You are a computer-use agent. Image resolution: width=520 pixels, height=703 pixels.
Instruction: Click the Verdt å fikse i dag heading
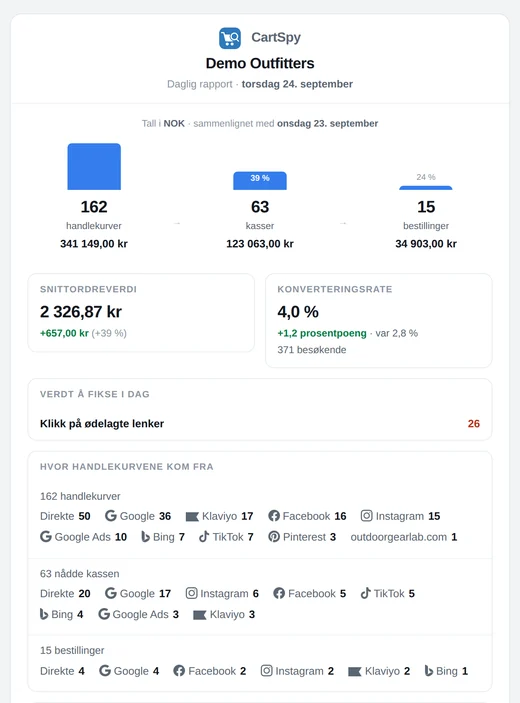(95, 394)
